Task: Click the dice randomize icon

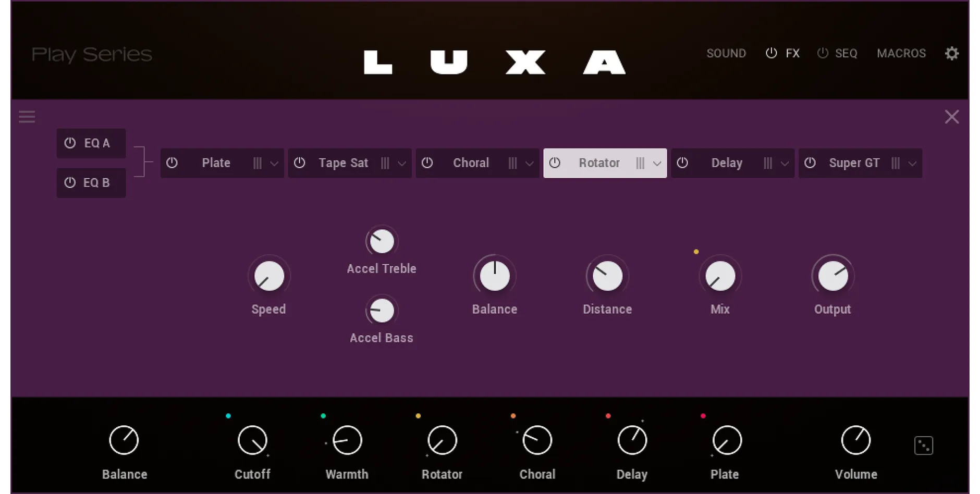Action: 924,446
